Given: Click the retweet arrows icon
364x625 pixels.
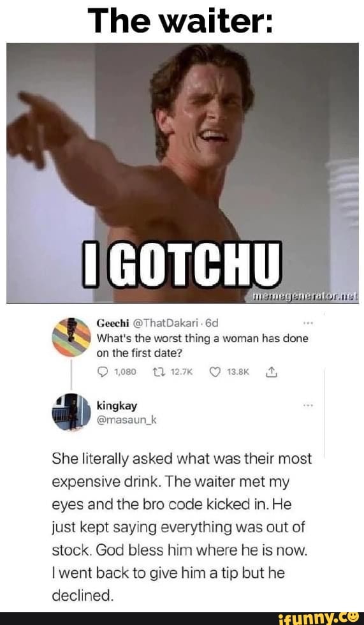Looking at the screenshot, I should click(x=157, y=372).
